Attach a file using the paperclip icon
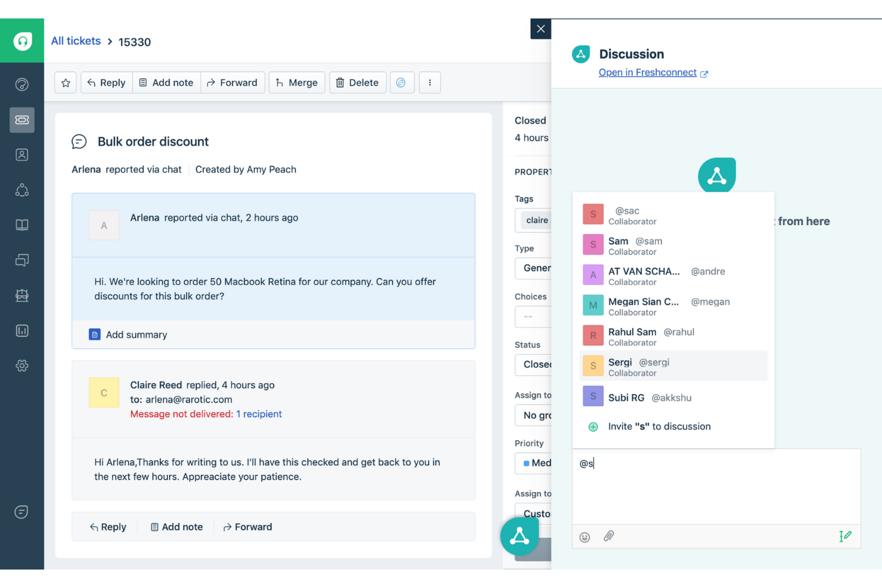This screenshot has width=882, height=588. coord(608,536)
